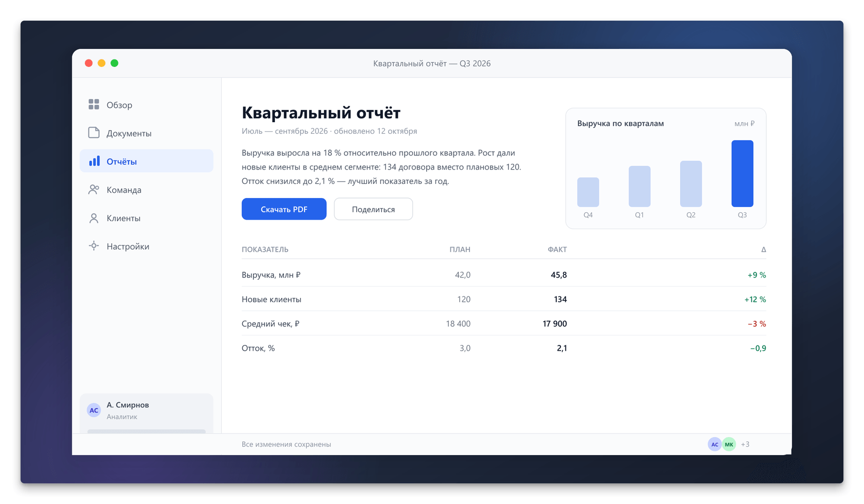Click the ФАКТ column header
Viewport: 864px width, 504px height.
(557, 250)
